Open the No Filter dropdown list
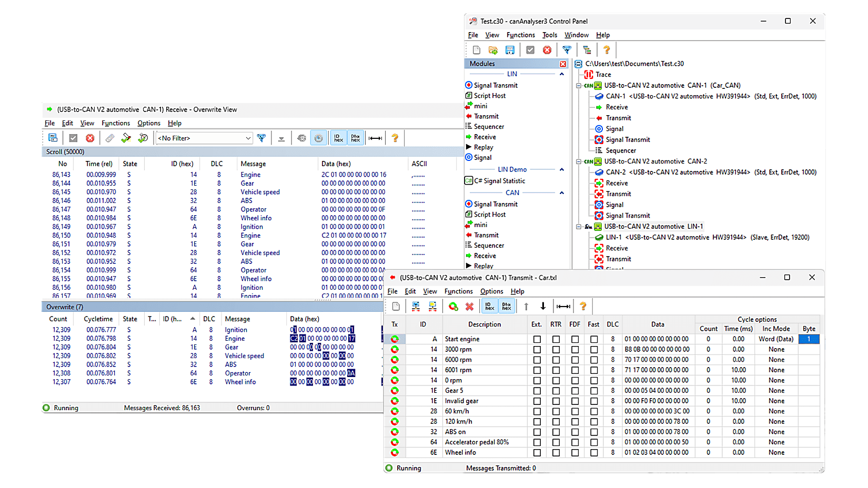The height and width of the screenshot is (488, 868). coord(248,138)
